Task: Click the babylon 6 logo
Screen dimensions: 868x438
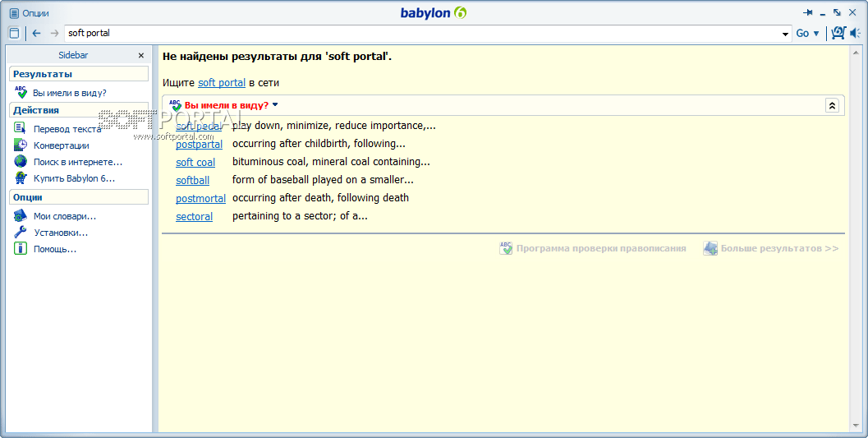Action: (x=434, y=12)
